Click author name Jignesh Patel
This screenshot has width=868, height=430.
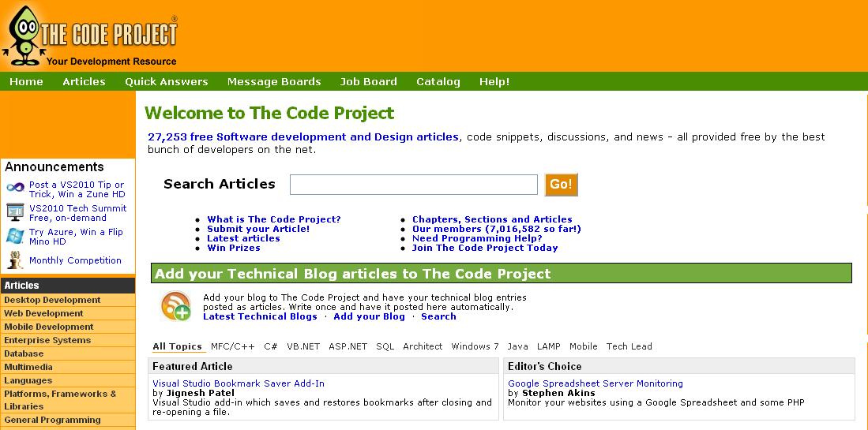point(201,393)
